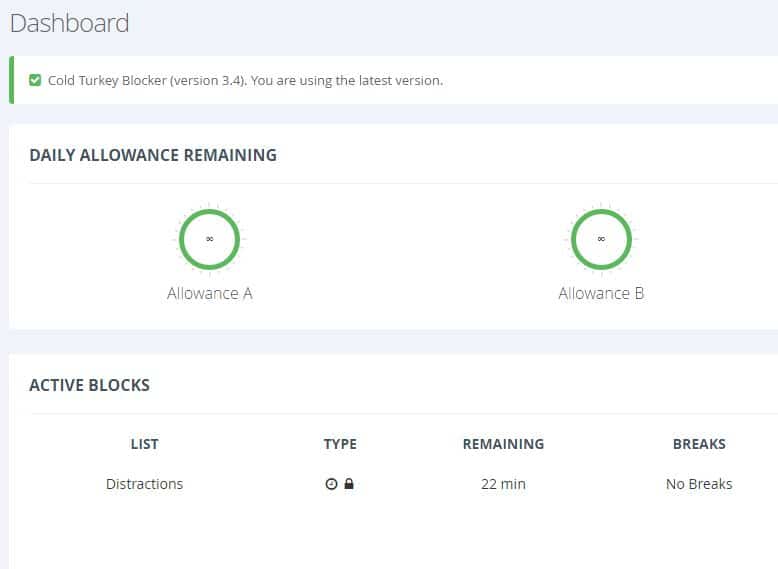The image size is (778, 569).
Task: Click the No Breaks cell
Action: click(699, 484)
